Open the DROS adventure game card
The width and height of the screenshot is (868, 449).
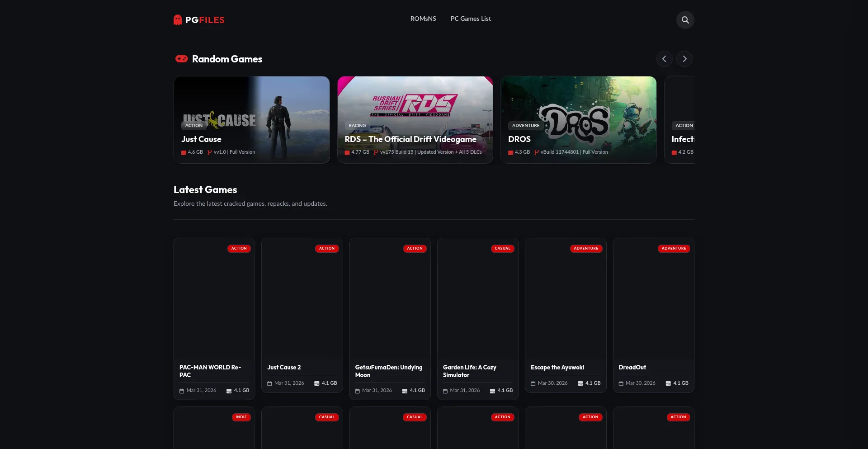(x=578, y=120)
